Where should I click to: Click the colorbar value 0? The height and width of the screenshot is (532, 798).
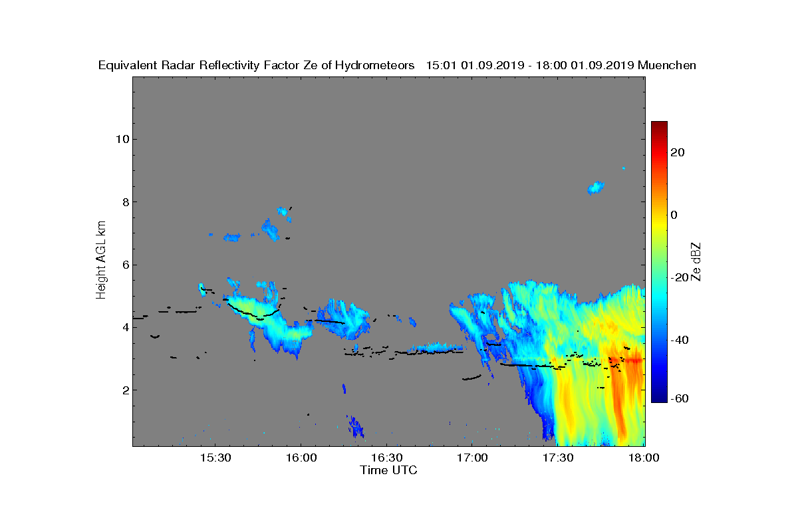674,215
